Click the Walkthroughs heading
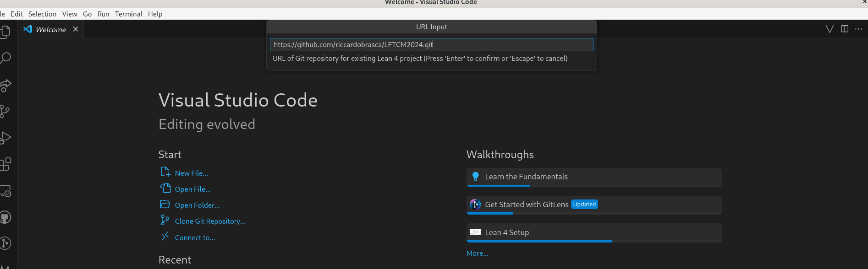868x269 pixels. click(x=500, y=155)
